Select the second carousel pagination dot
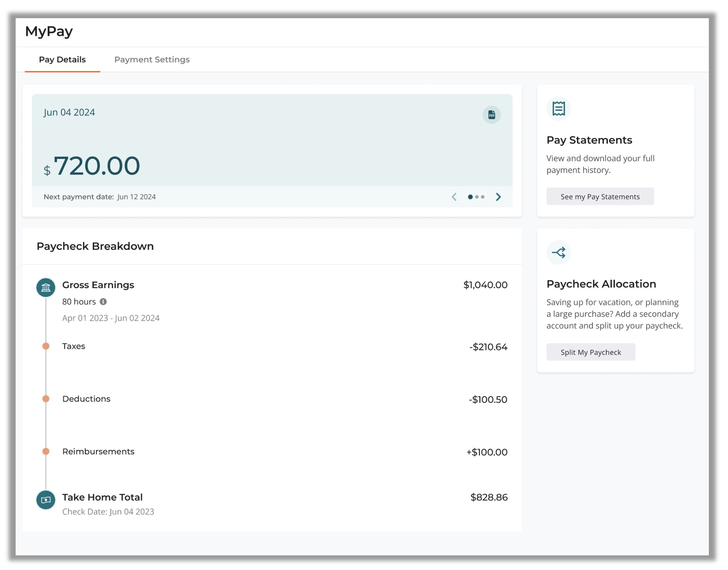 tap(477, 197)
